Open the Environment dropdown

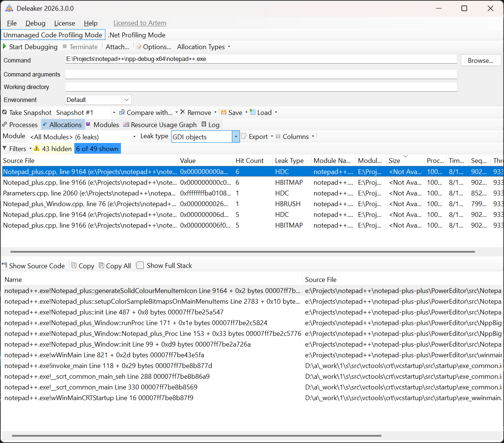pos(98,100)
